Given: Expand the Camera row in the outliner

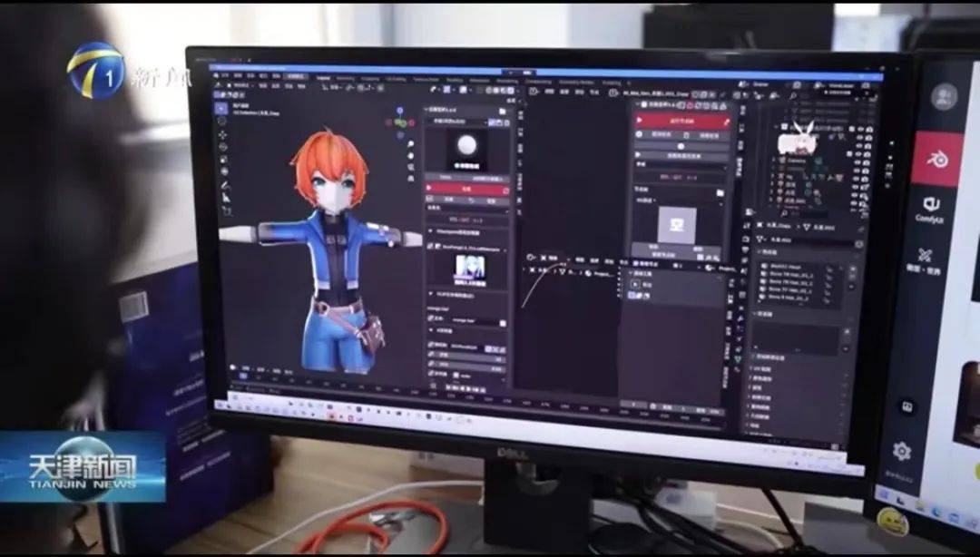Looking at the screenshot, I should click(774, 160).
